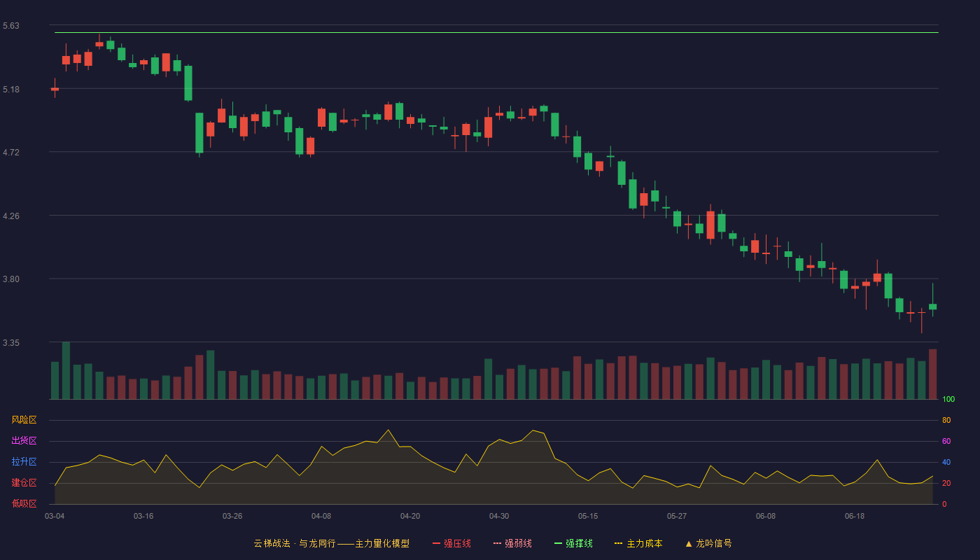The image size is (980, 560).
Task: Click the 100 indicator scale value
Action: 948,400
